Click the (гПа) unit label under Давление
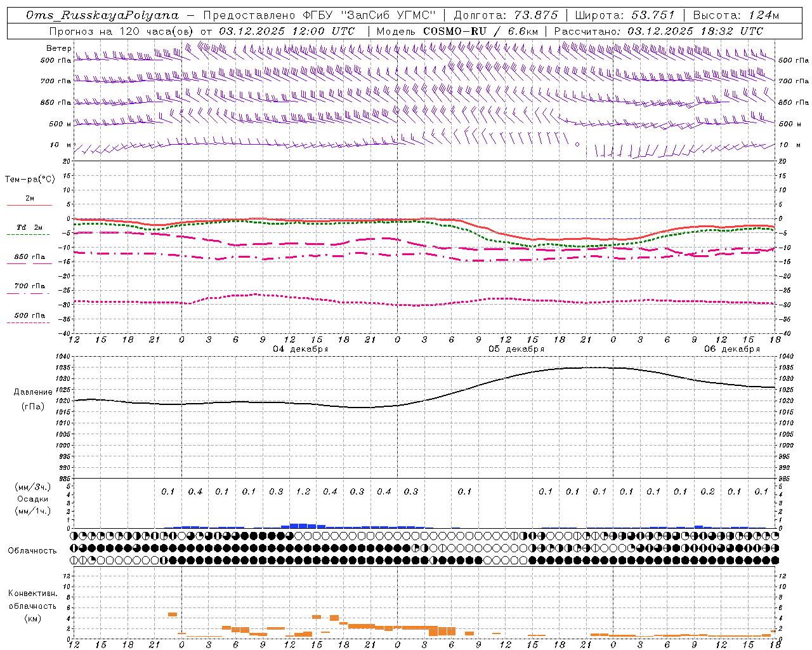 [32, 406]
